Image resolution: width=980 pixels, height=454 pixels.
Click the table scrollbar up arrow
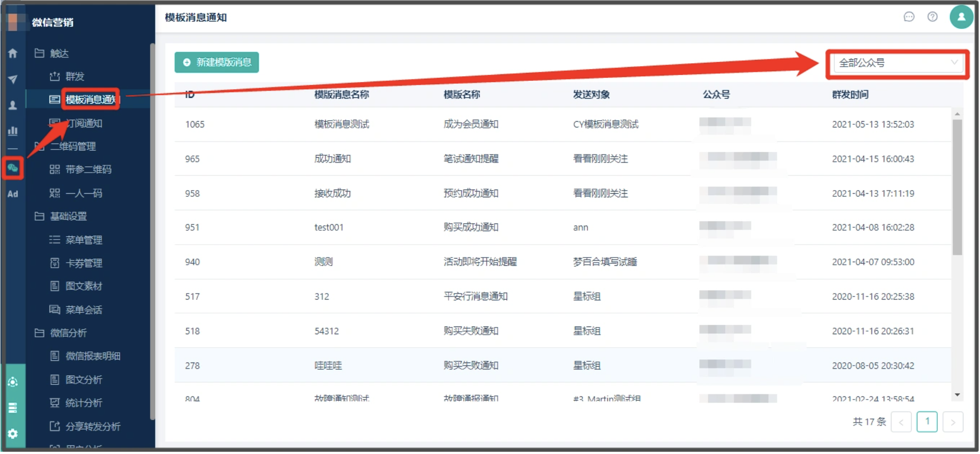[x=958, y=114]
